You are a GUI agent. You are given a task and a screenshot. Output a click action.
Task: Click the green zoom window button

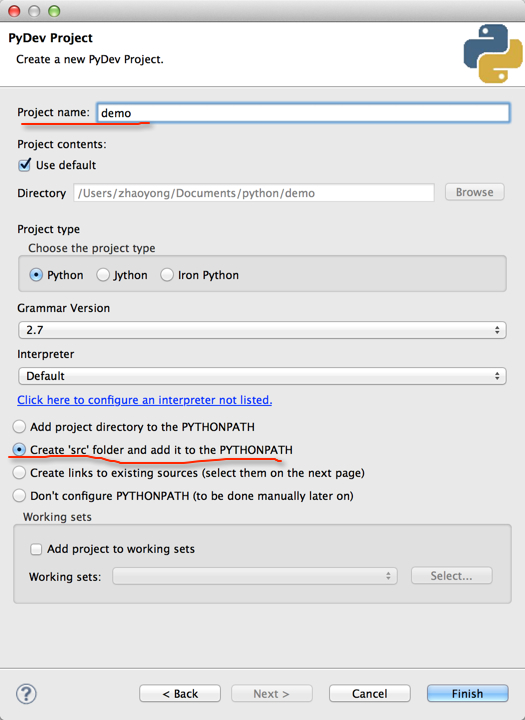(x=54, y=11)
